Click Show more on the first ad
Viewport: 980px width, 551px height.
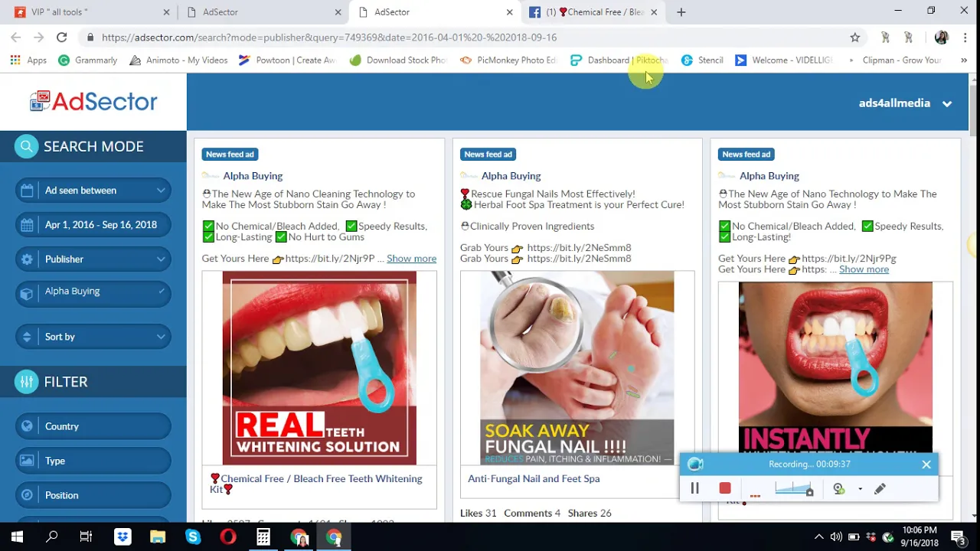411,259
